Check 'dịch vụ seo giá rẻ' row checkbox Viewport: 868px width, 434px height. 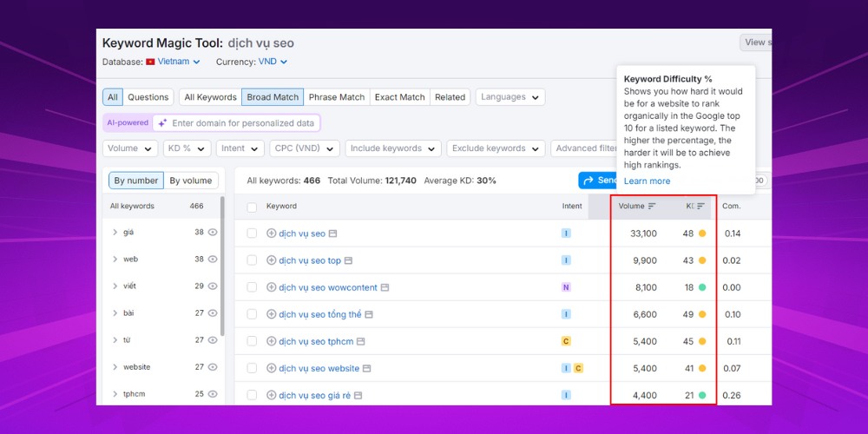252,395
